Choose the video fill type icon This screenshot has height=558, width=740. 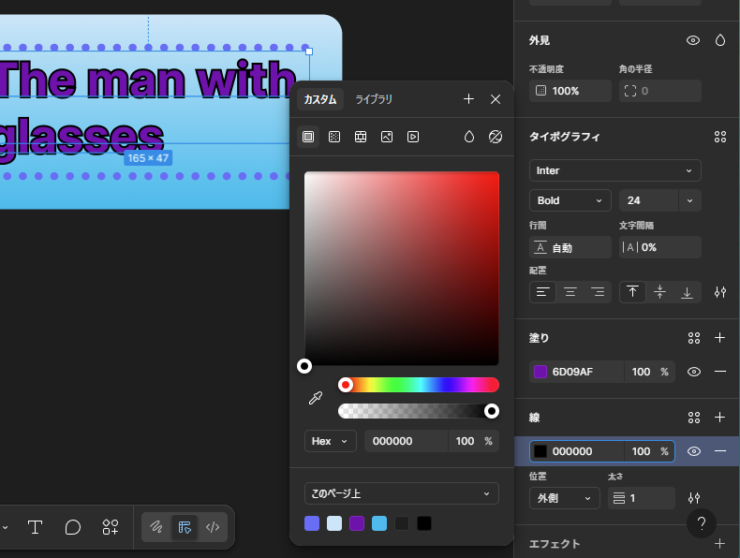pyautogui.click(x=413, y=137)
